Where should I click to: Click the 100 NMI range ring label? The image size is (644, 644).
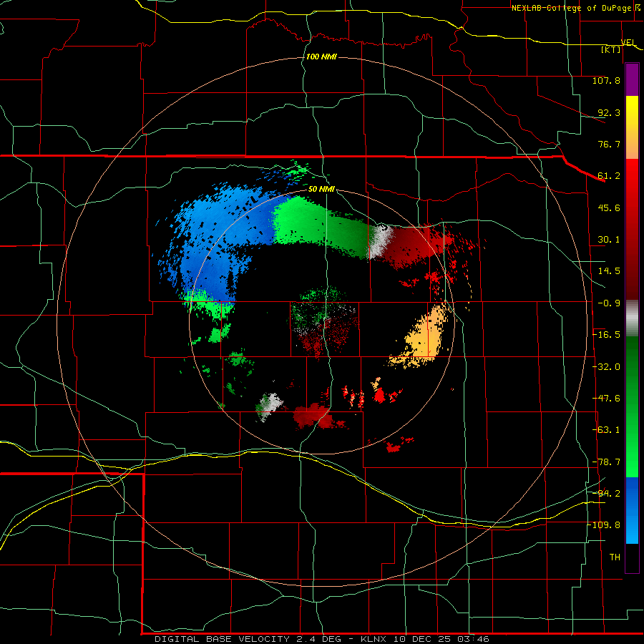(x=321, y=57)
